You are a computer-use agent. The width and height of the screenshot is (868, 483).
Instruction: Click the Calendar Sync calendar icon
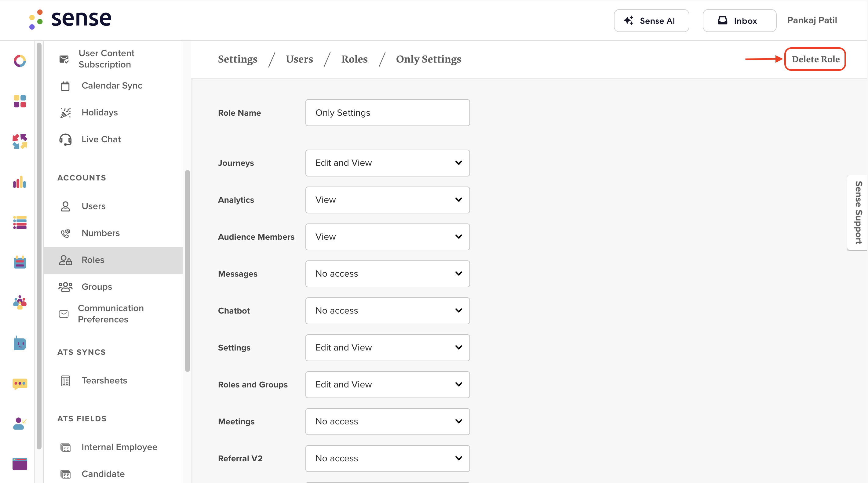click(65, 86)
